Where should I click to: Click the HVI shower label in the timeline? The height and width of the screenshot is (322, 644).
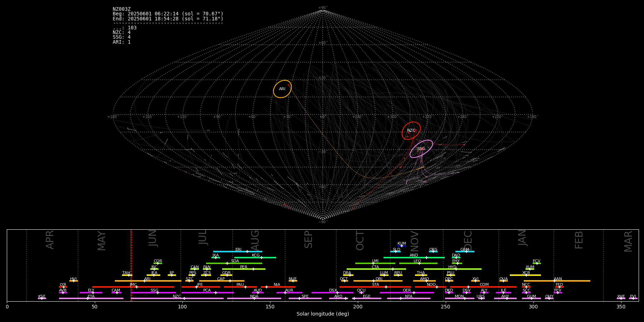click(73, 279)
